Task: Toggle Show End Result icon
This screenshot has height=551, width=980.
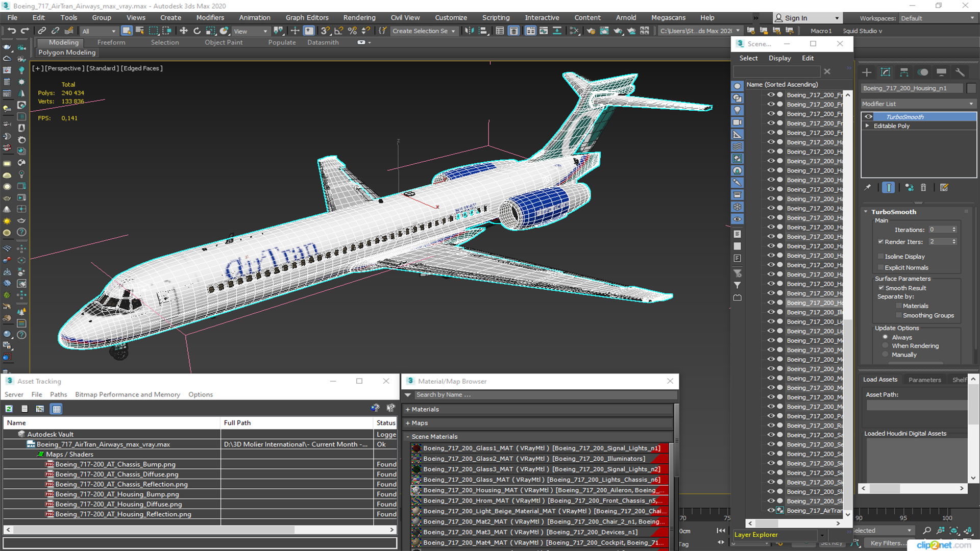Action: coord(889,188)
